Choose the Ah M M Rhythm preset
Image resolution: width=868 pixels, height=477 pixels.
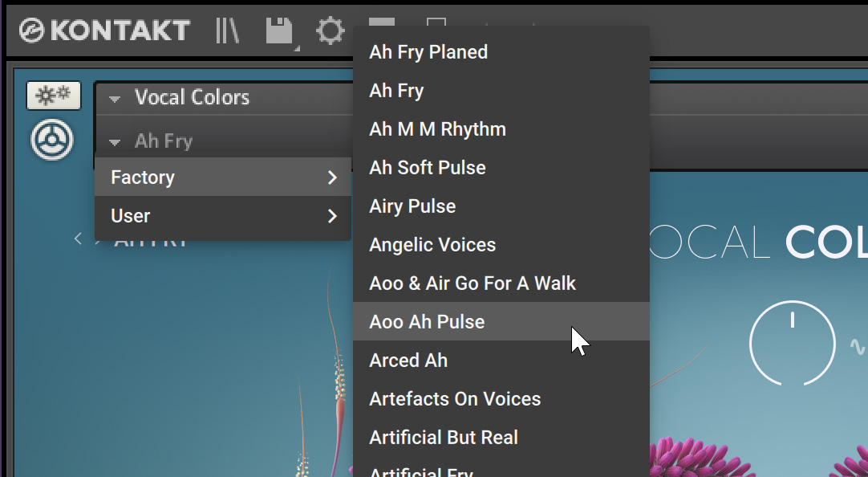tap(437, 129)
